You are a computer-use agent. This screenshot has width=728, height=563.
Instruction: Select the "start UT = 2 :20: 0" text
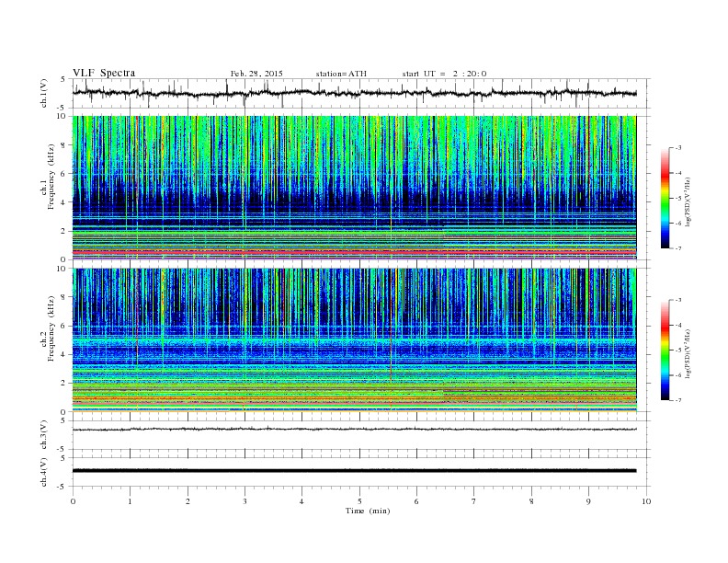444,74
